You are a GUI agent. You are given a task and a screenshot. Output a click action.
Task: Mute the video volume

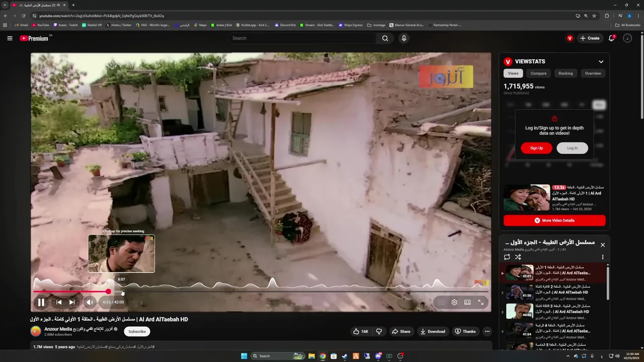tap(90, 302)
